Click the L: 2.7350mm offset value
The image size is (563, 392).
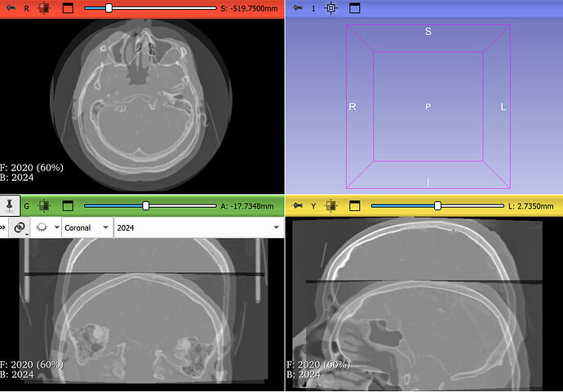tap(530, 206)
